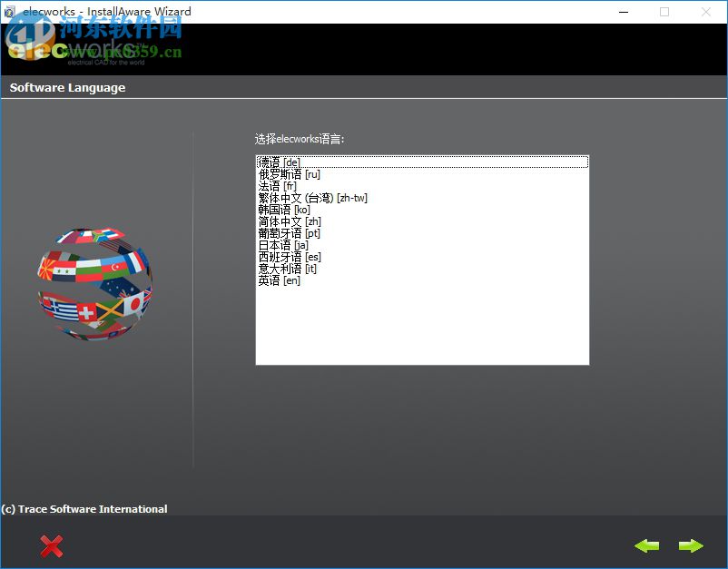728x569 pixels.
Task: Cancel installation with the red X icon
Action: 51,545
